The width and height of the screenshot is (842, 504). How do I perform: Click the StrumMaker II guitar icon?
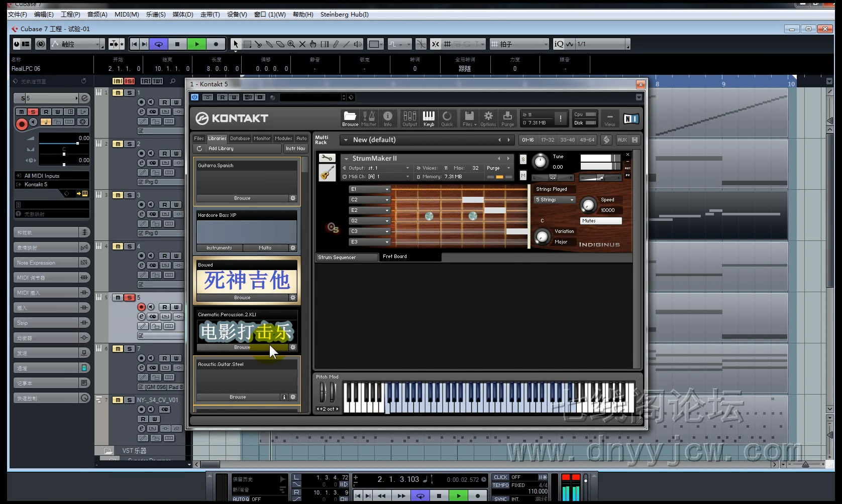(x=327, y=173)
